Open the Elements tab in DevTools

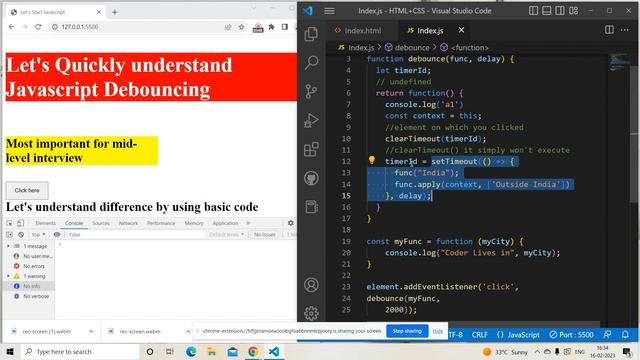coord(45,223)
